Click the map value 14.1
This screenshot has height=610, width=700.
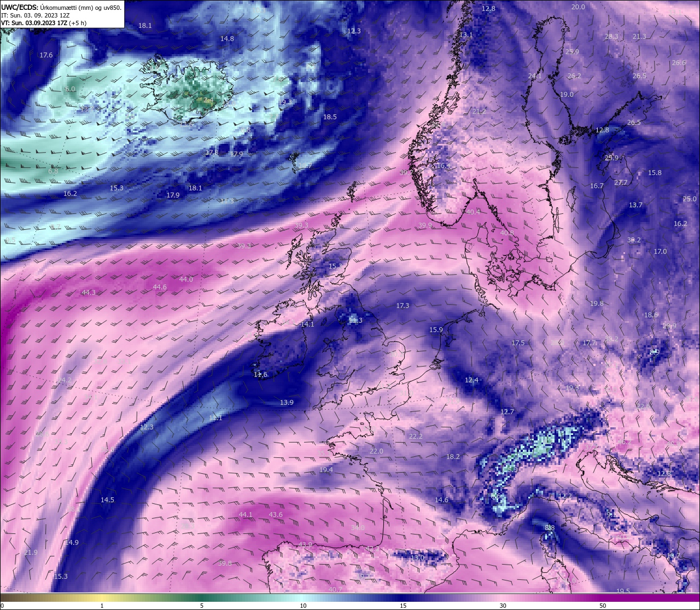point(307,324)
